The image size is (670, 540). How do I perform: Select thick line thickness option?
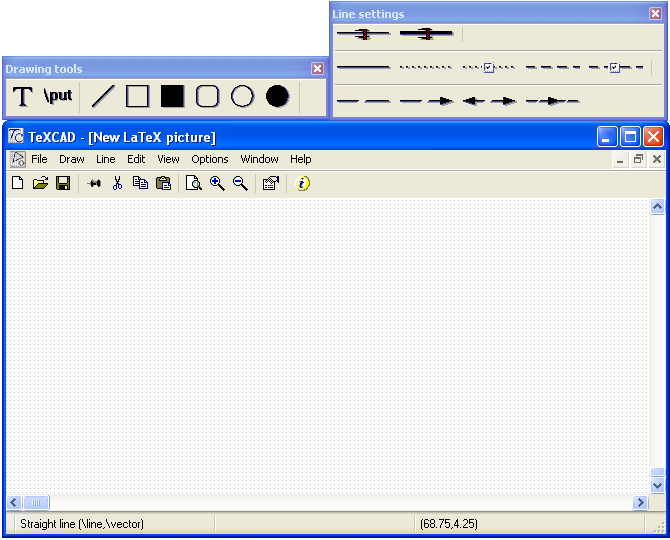(x=426, y=34)
